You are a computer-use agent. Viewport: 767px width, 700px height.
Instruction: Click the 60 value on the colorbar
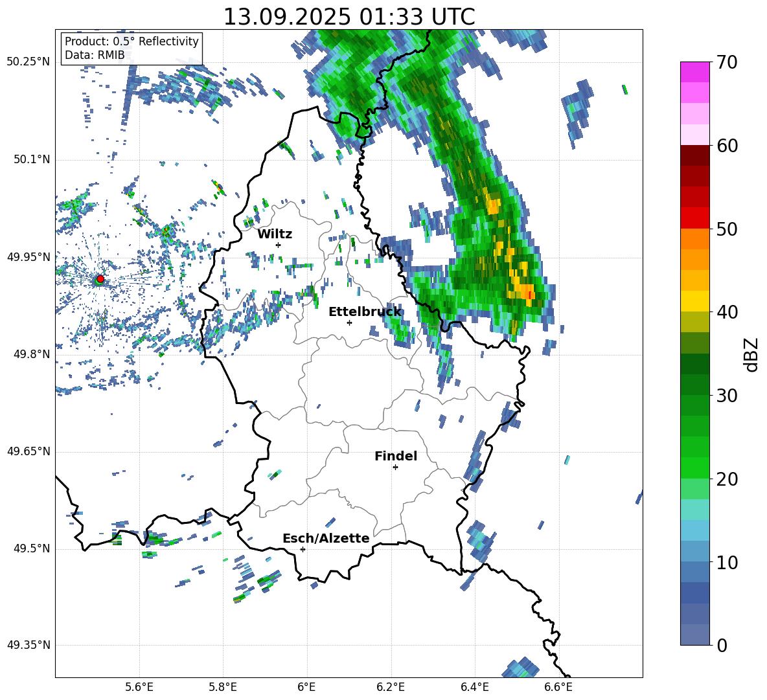(726, 146)
